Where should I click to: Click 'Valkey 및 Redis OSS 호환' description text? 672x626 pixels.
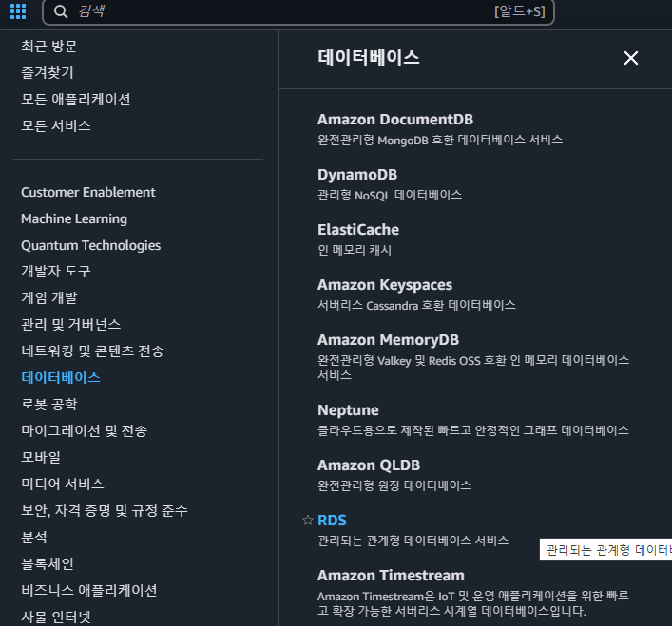tap(442, 361)
